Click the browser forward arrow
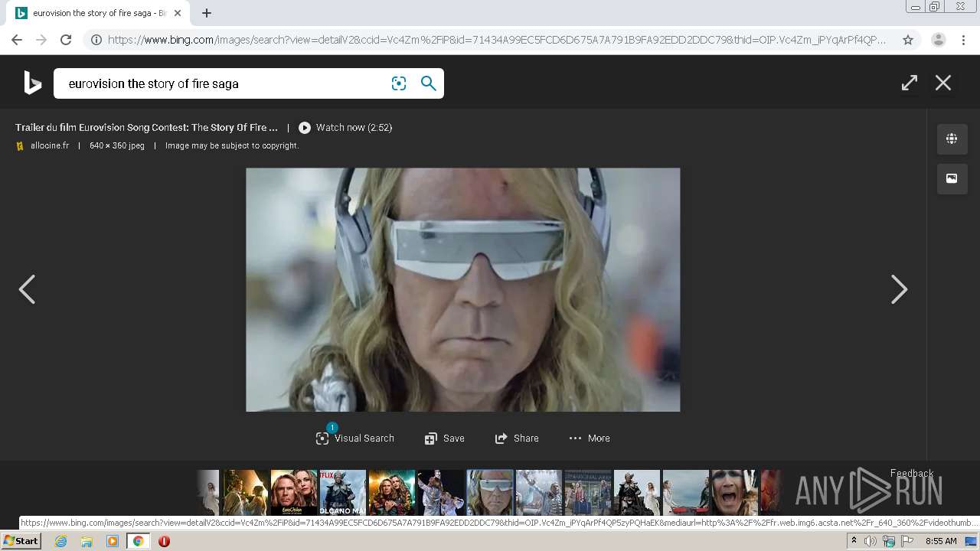 41,40
